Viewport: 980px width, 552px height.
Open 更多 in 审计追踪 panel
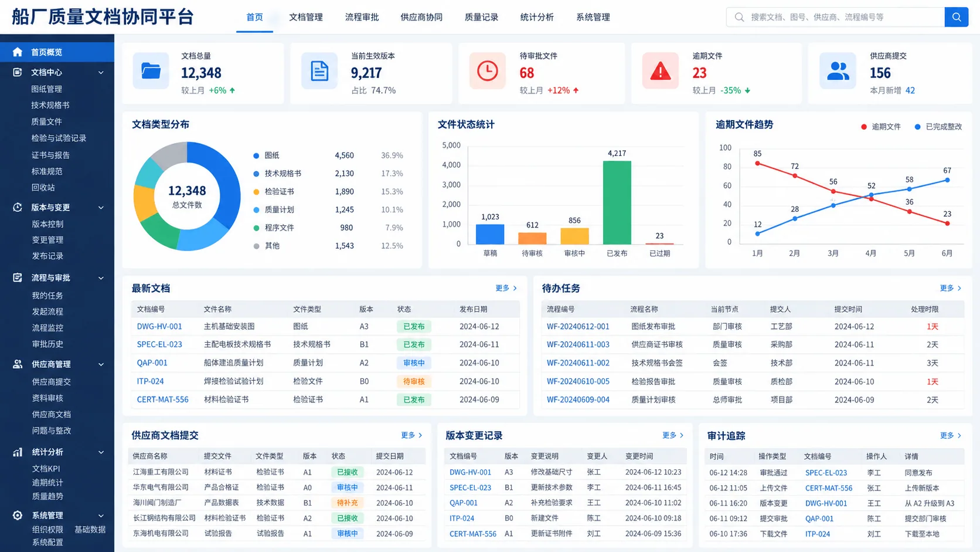950,435
